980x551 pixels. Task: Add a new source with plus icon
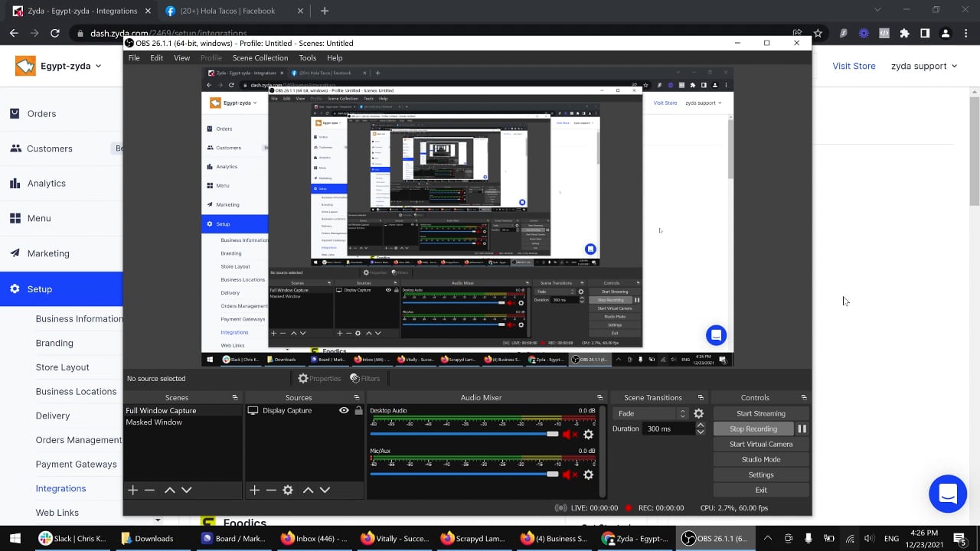point(254,490)
